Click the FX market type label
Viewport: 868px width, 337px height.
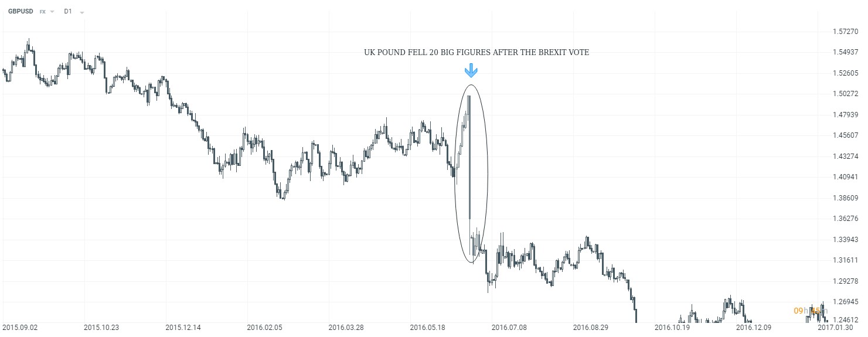tap(43, 12)
